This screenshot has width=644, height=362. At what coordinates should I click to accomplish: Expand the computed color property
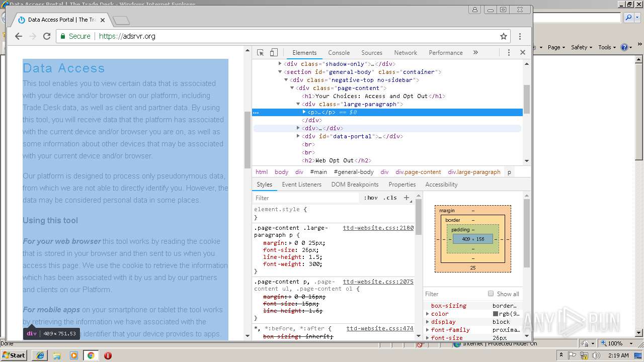pos(428,314)
